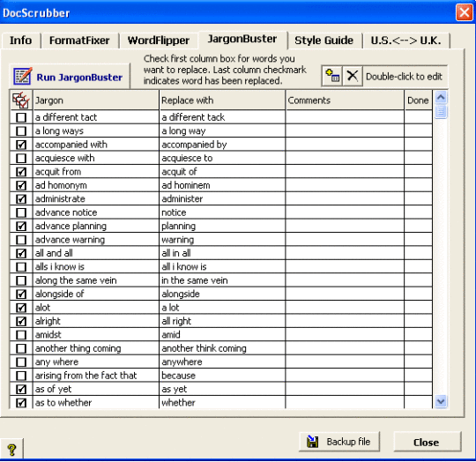Screen dimensions: 476x462
Task: Click the vertical scrollbar thumb
Action: 441,111
